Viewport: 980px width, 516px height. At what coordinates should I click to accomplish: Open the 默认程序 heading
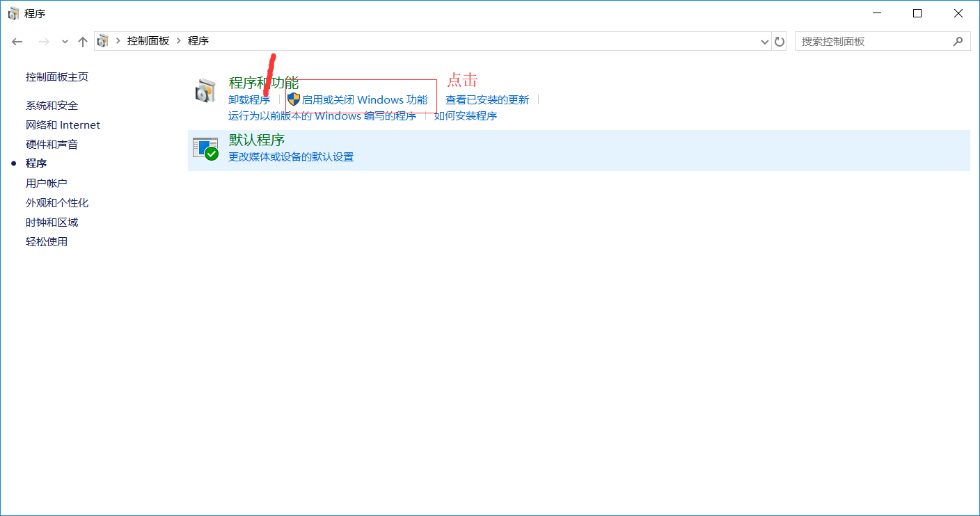point(257,140)
